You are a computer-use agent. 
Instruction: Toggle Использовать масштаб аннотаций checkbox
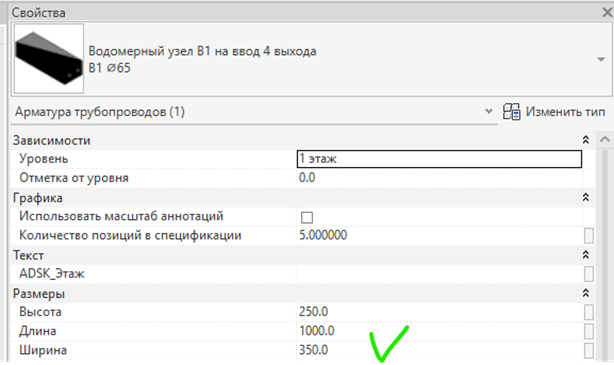point(307,217)
